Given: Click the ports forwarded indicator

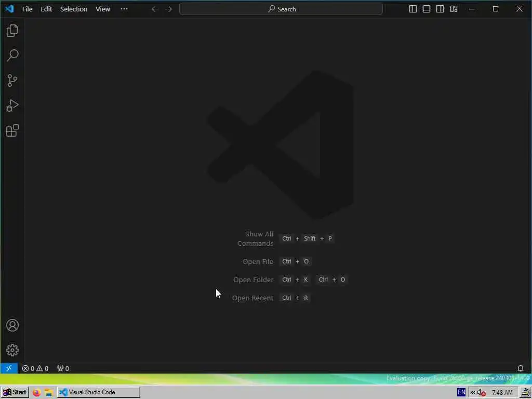Looking at the screenshot, I should [63, 368].
